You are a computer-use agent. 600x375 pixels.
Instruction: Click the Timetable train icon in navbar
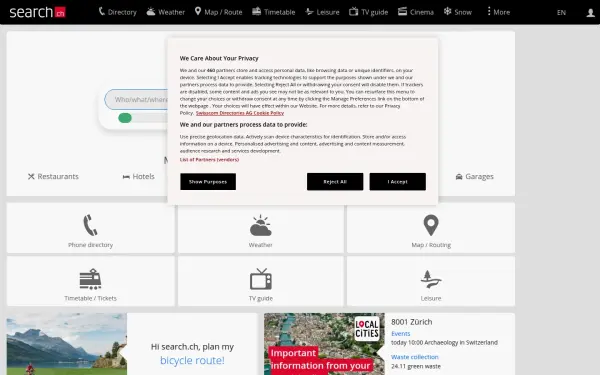pos(256,11)
